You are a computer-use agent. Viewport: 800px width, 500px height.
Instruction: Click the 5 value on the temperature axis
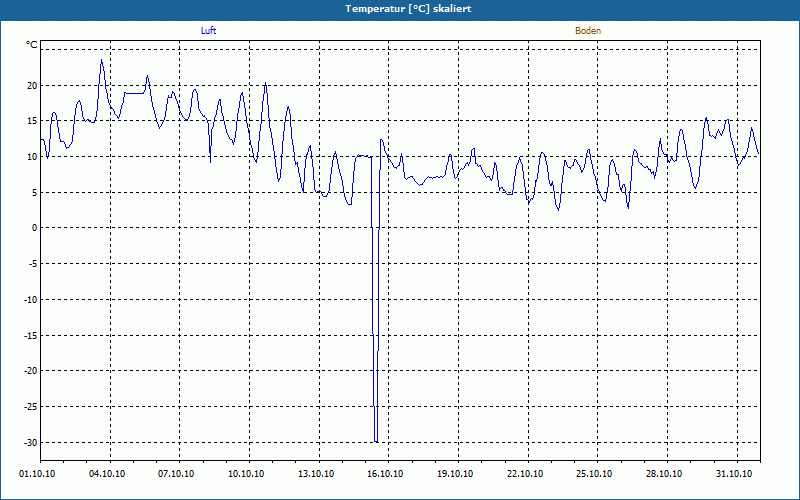coord(35,192)
